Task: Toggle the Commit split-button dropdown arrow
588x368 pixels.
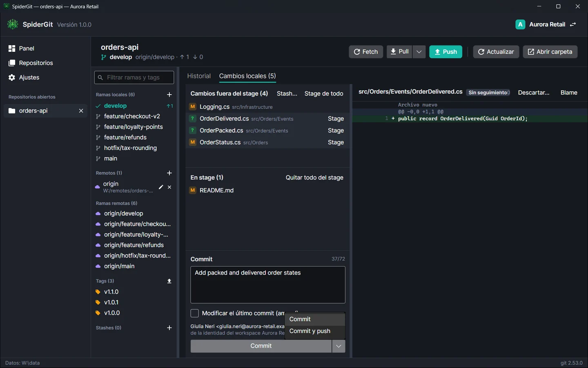Action: pyautogui.click(x=339, y=346)
